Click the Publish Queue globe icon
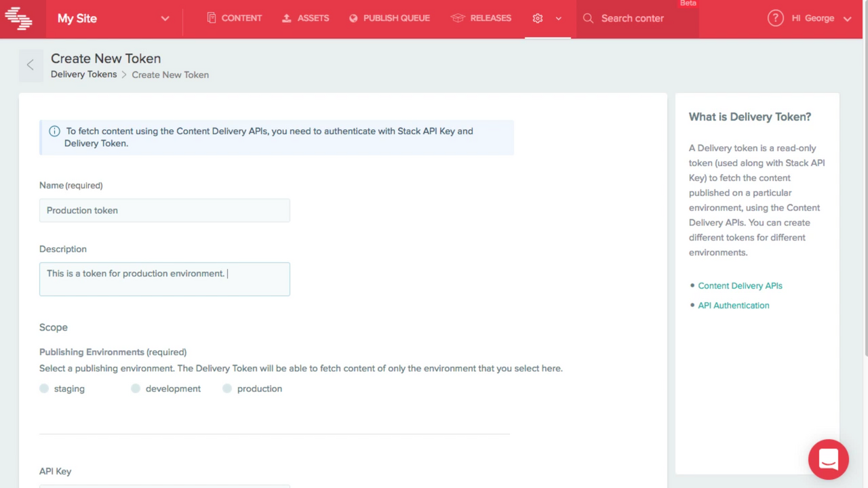This screenshot has height=488, width=868. [353, 18]
